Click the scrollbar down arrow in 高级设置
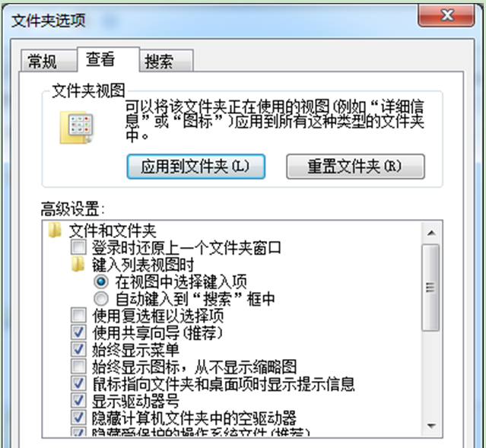This screenshot has width=486, height=448. (431, 426)
